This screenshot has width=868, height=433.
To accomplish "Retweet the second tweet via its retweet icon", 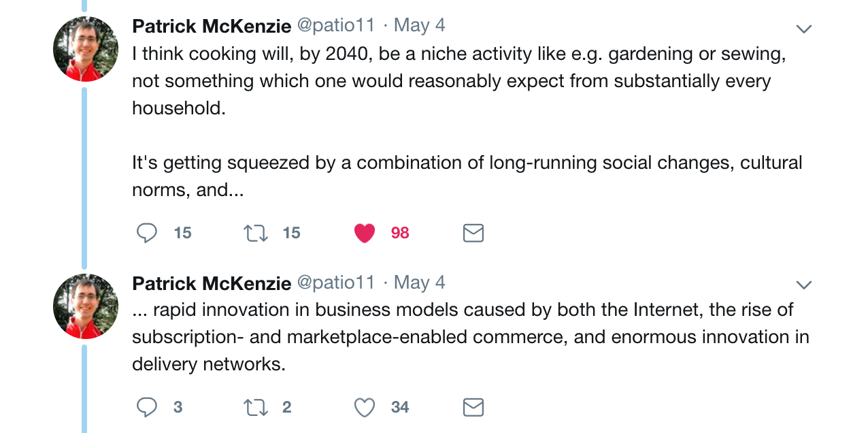I will 256,407.
